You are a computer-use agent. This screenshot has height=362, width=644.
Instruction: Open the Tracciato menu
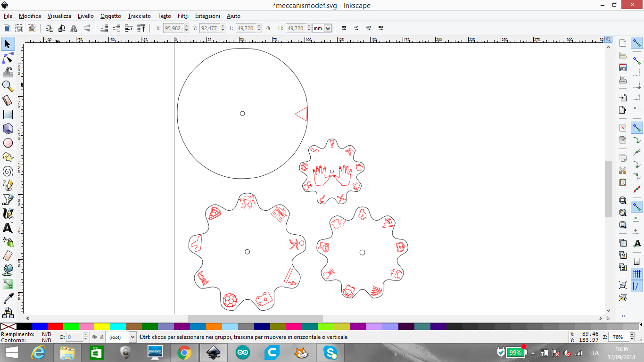pyautogui.click(x=139, y=16)
